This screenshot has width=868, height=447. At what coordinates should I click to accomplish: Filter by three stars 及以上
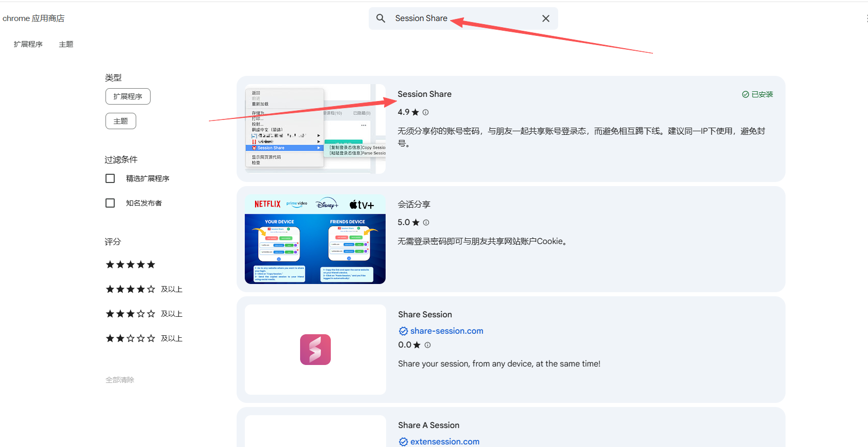[x=143, y=314]
